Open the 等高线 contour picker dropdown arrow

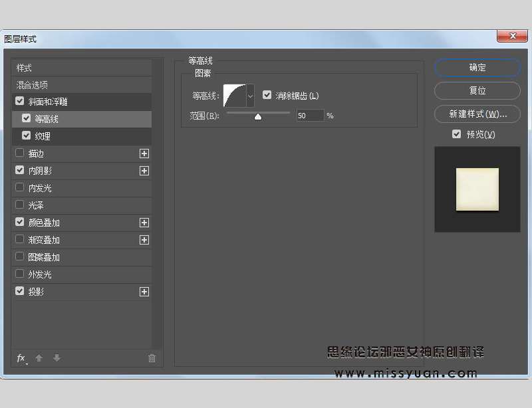[x=251, y=96]
